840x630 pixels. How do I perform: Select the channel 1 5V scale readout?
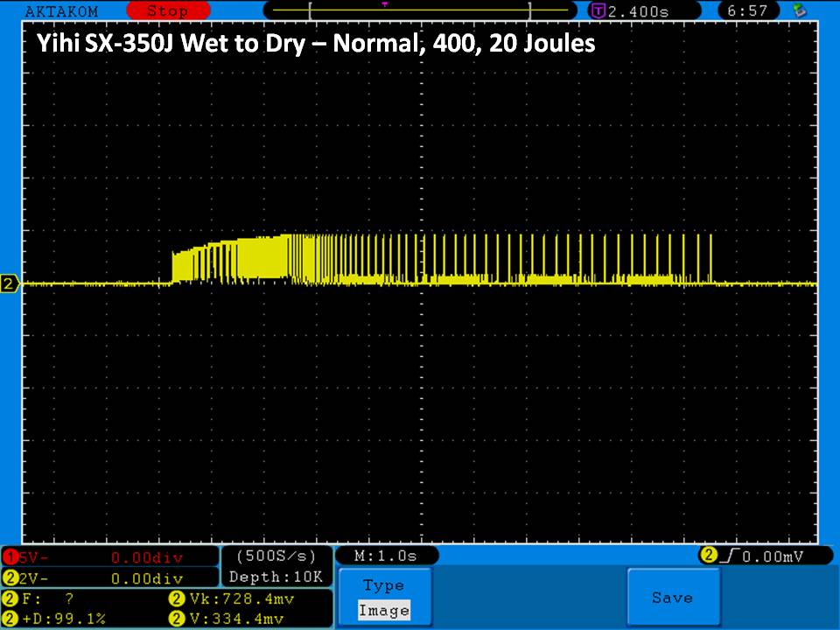(110, 557)
